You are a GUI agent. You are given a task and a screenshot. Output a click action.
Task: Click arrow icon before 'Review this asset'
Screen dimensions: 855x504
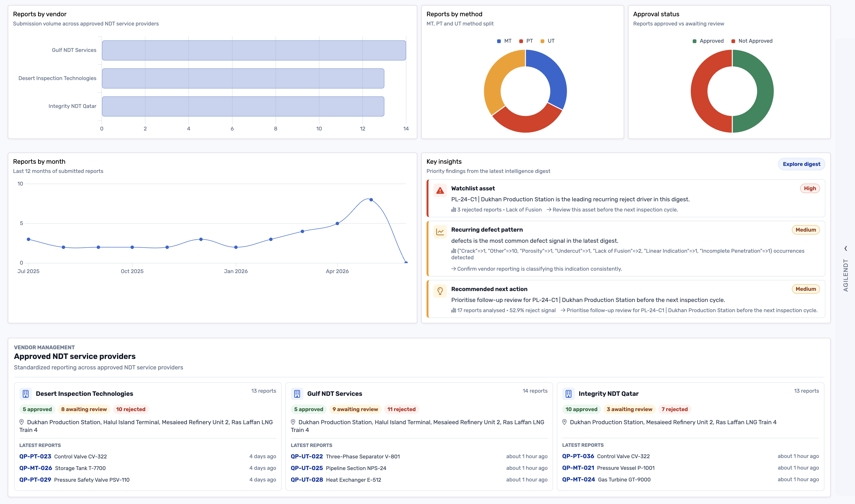point(549,210)
